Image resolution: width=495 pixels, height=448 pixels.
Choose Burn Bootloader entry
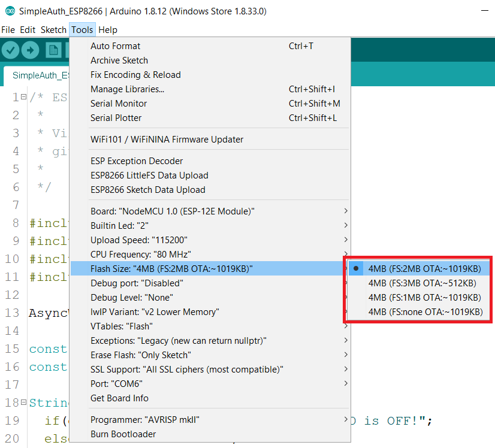210,434
